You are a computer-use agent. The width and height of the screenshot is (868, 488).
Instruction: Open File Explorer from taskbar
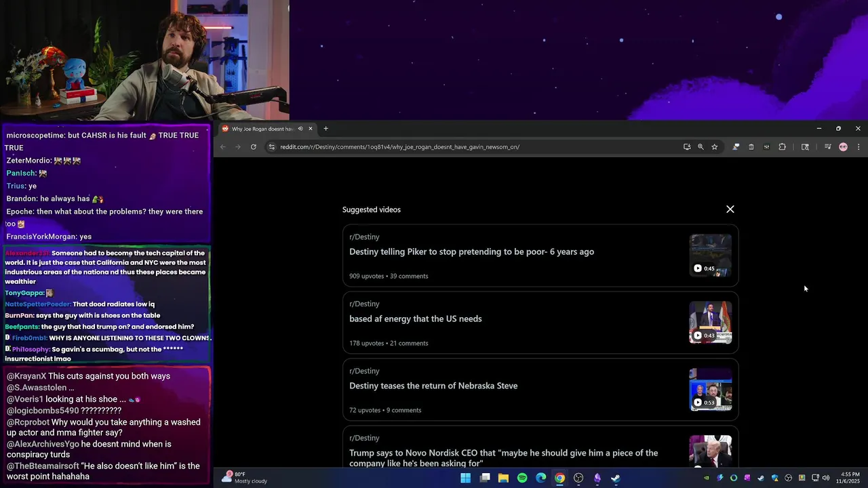(503, 478)
